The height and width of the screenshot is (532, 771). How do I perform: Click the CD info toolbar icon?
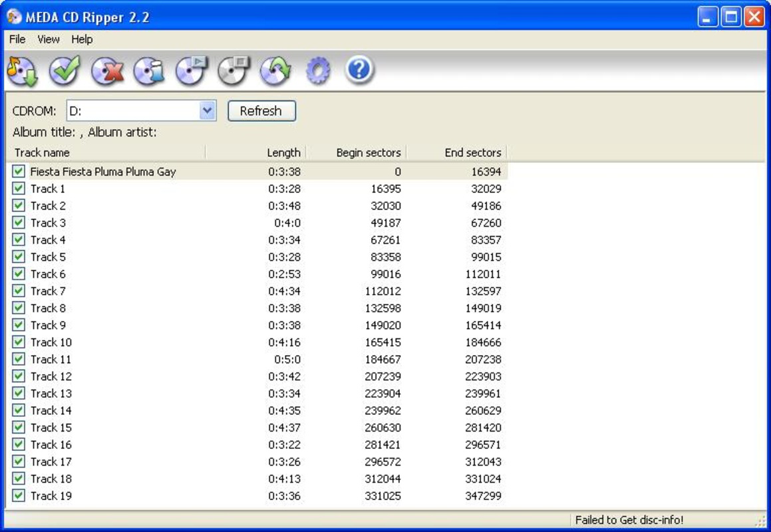click(x=149, y=70)
